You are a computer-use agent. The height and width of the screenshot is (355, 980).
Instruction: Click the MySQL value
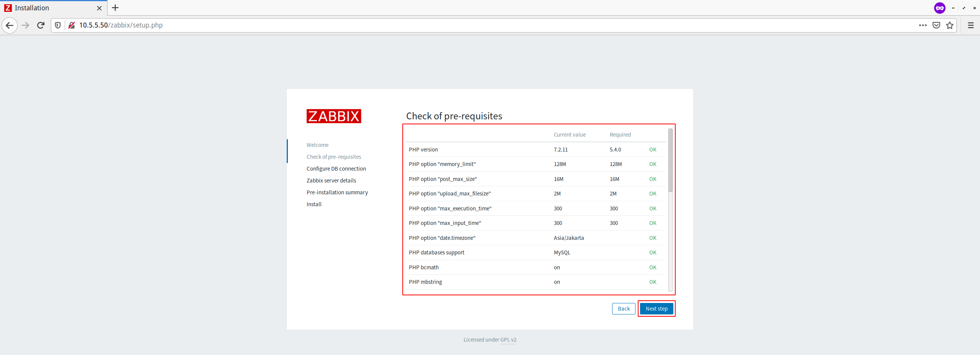(x=562, y=252)
